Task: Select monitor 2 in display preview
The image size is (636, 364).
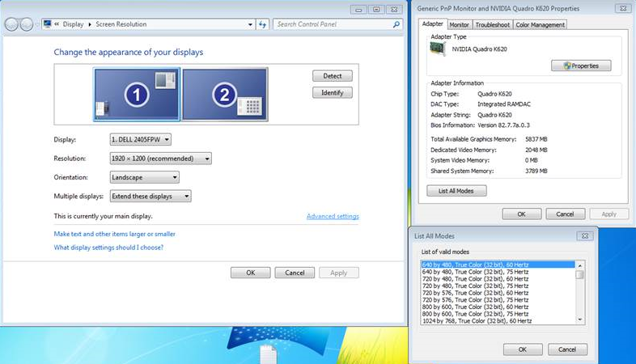Action: [224, 95]
